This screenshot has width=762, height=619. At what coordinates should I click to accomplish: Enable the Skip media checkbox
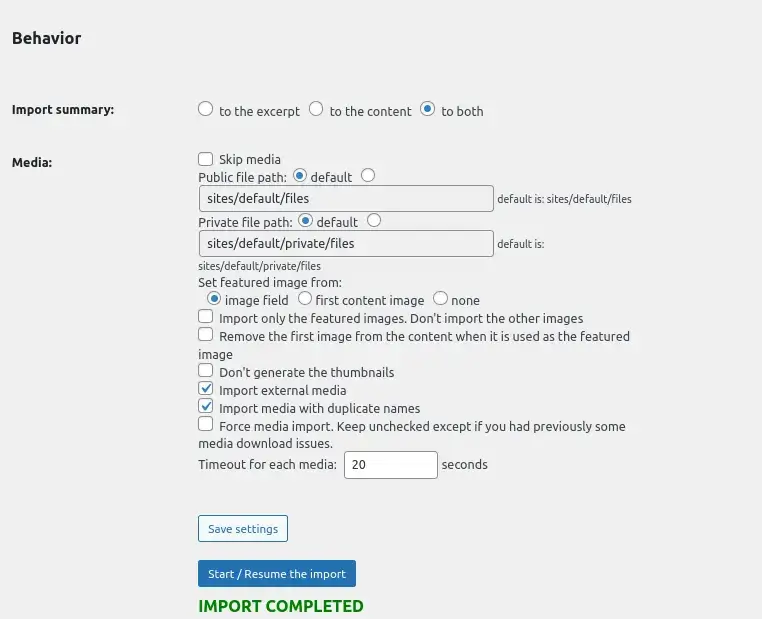point(206,159)
